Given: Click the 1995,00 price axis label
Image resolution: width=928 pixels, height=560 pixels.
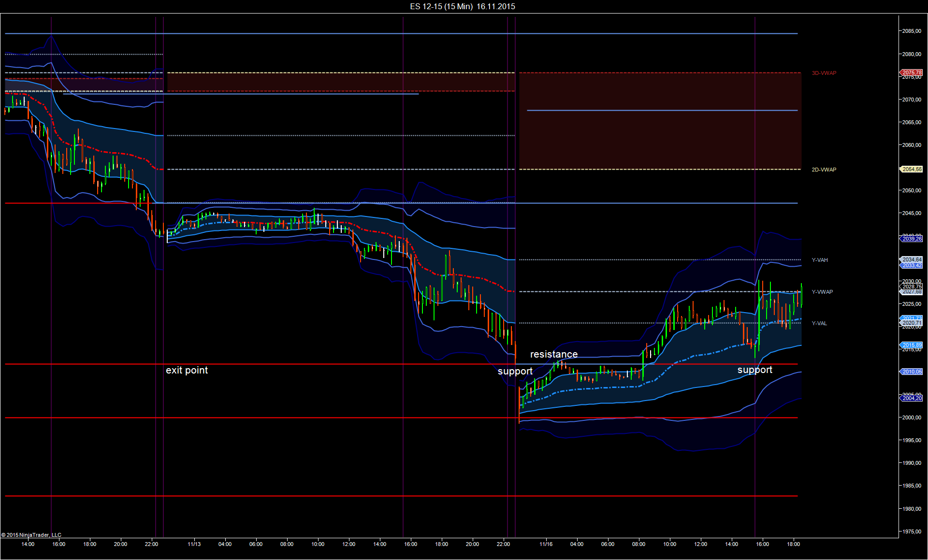Looking at the screenshot, I should (912, 440).
